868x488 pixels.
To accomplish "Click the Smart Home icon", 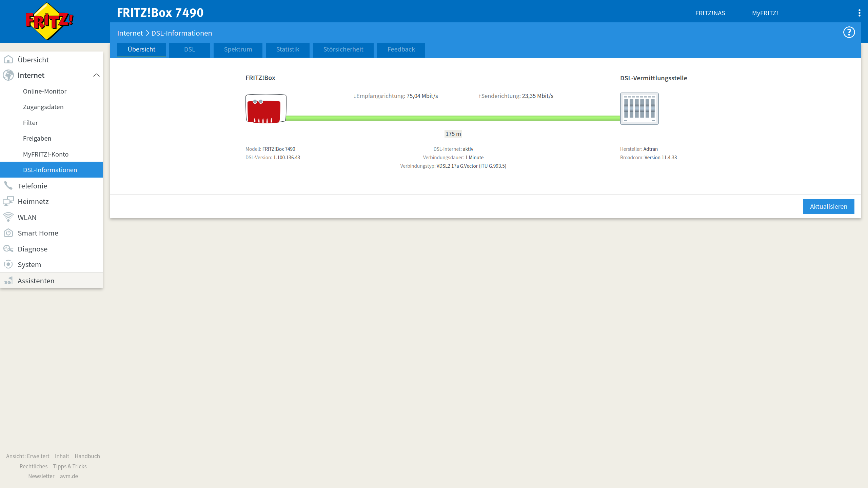I will 8,233.
